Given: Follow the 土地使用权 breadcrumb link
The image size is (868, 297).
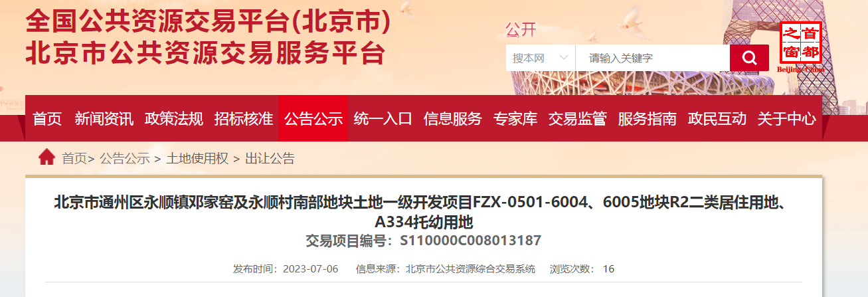Looking at the screenshot, I should [x=197, y=158].
